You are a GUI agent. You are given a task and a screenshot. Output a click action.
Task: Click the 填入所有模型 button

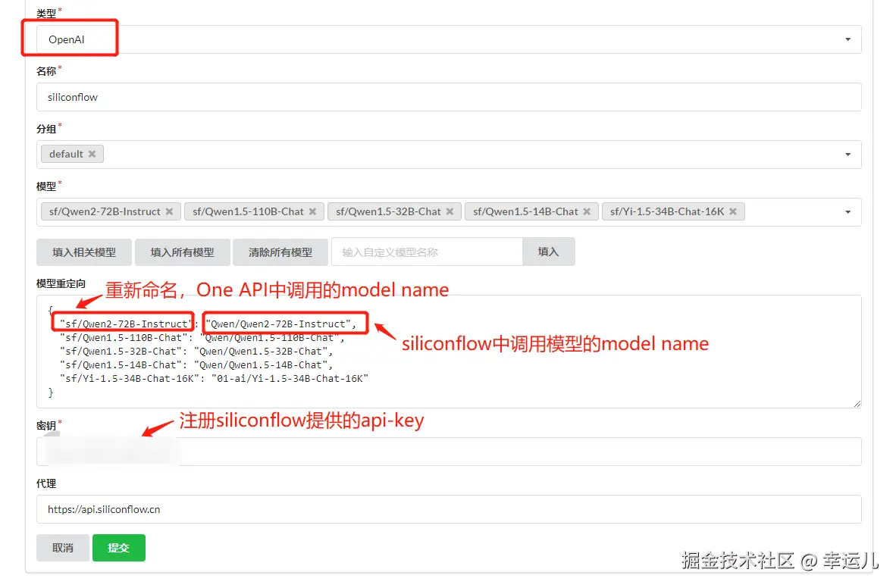coord(182,252)
